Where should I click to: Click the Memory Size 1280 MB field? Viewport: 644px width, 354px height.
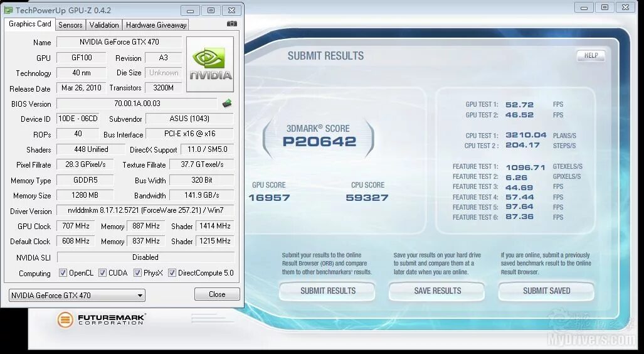85,195
